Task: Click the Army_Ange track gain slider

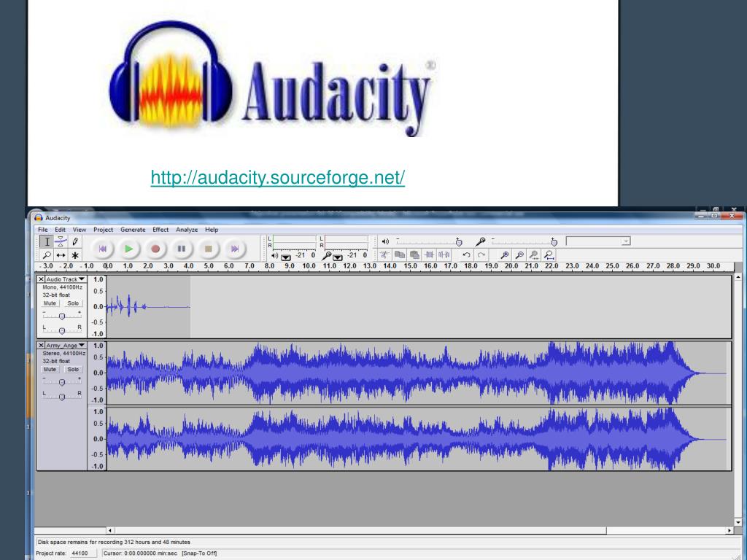Action: [61, 382]
